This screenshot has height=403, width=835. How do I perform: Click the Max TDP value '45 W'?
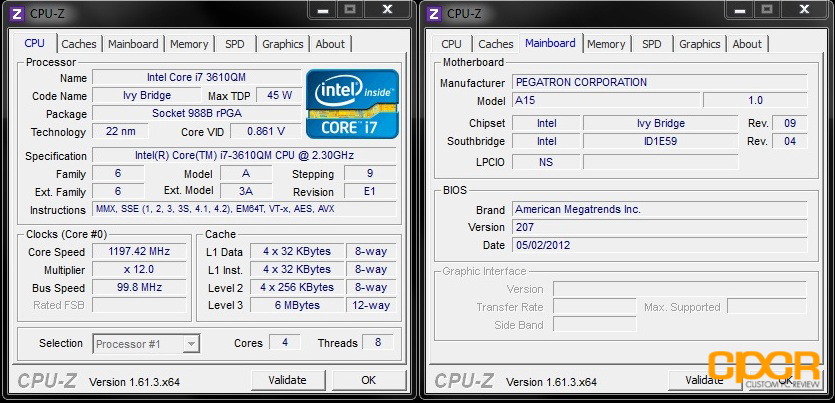(279, 96)
